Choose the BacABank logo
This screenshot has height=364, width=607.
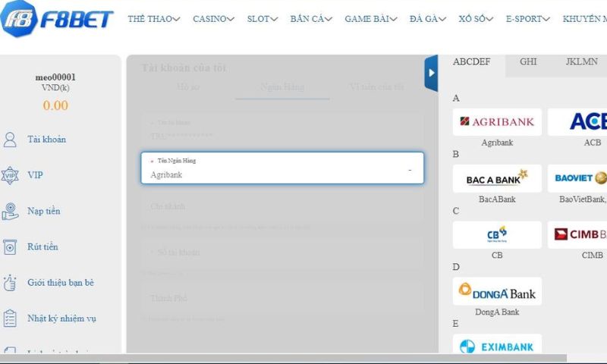[497, 179]
